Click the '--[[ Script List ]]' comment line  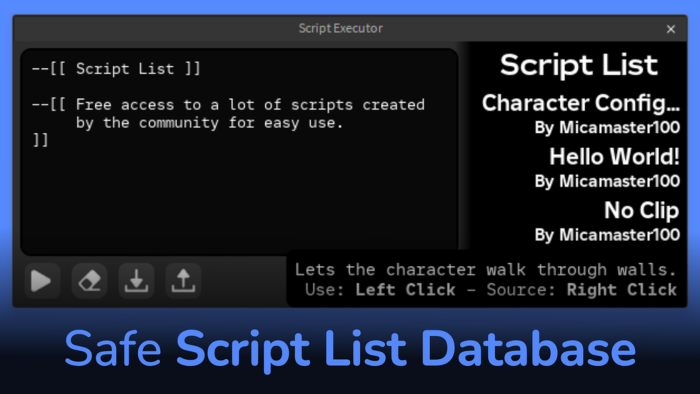tap(116, 69)
